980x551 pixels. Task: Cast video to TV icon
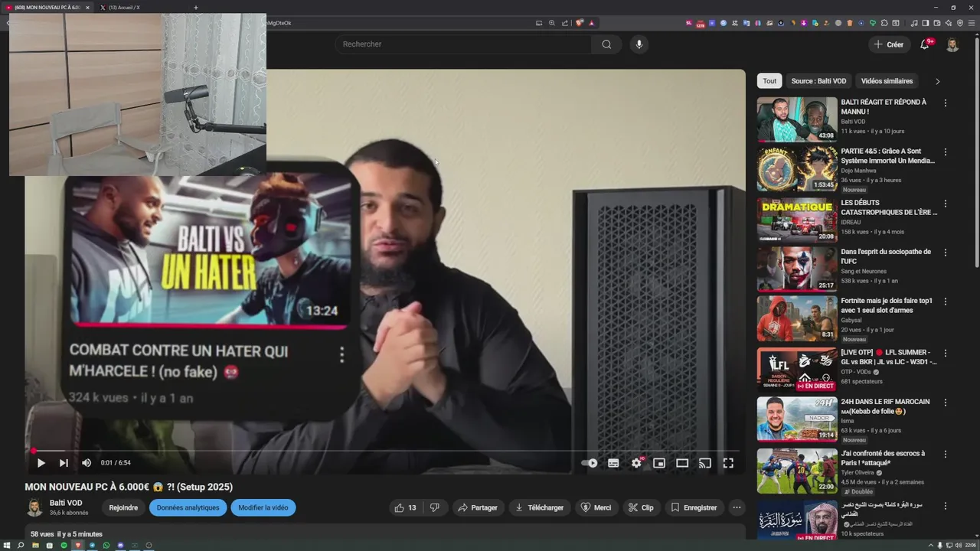pyautogui.click(x=705, y=463)
